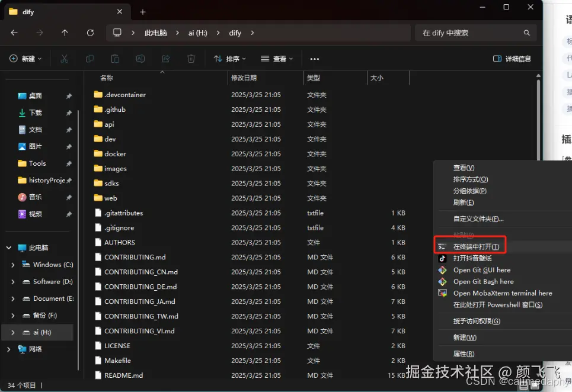Viewport: 572px width, 392px height.
Task: Click the back navigation arrow
Action: [14, 33]
